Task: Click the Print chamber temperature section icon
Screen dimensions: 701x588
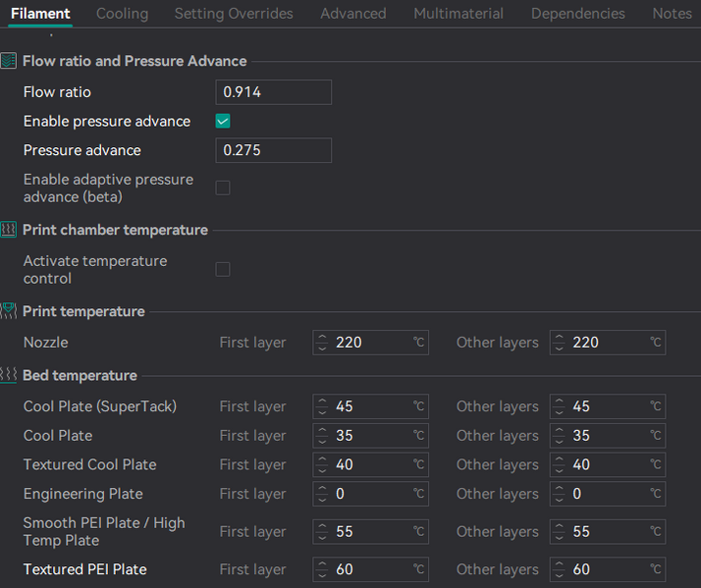Action: (x=9, y=230)
